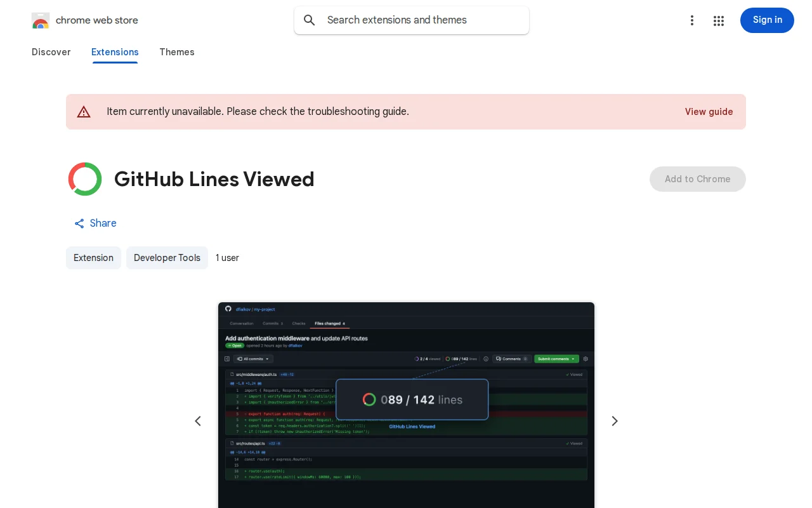Click the search magnifier icon

point(310,20)
